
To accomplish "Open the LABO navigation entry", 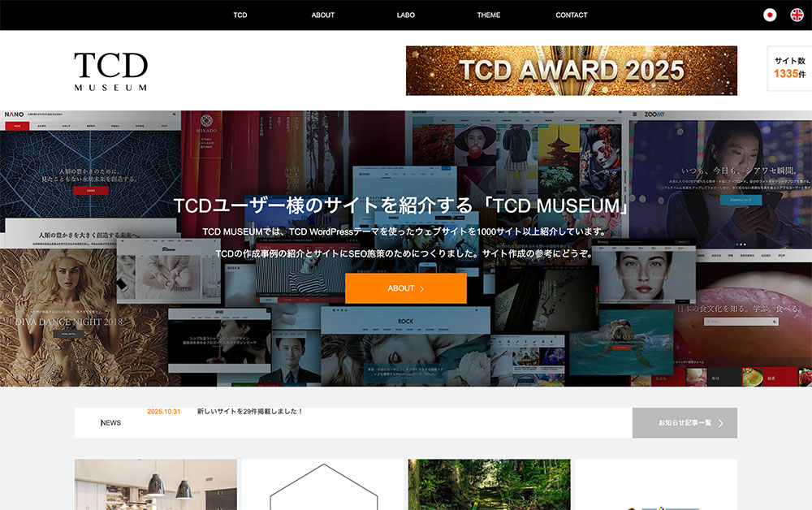I will 405,15.
